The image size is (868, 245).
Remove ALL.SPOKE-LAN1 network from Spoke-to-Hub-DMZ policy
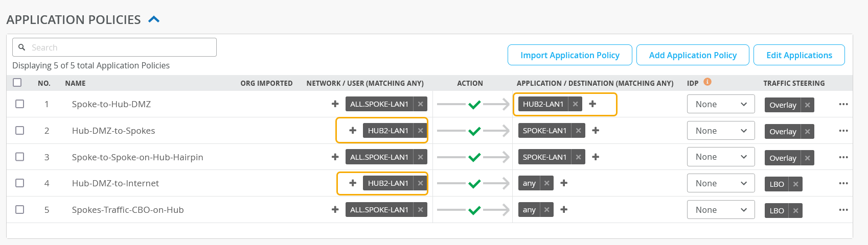420,104
